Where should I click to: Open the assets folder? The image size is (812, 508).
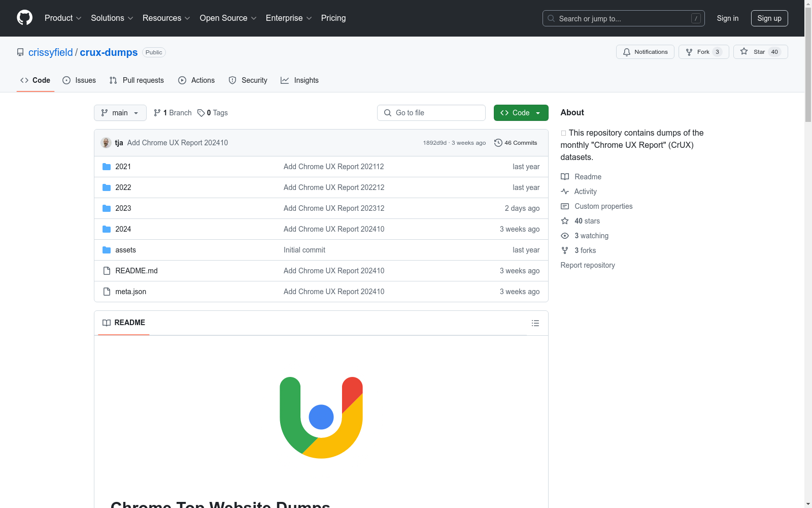tap(126, 250)
